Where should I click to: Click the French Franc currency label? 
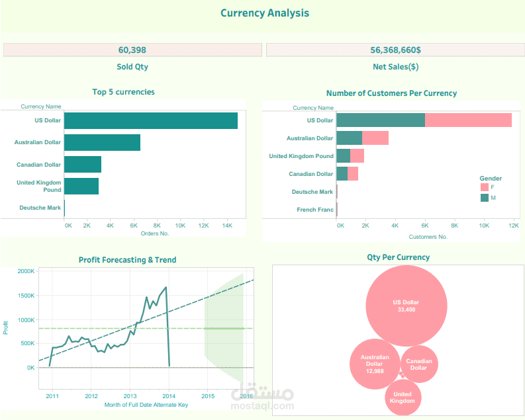point(315,210)
